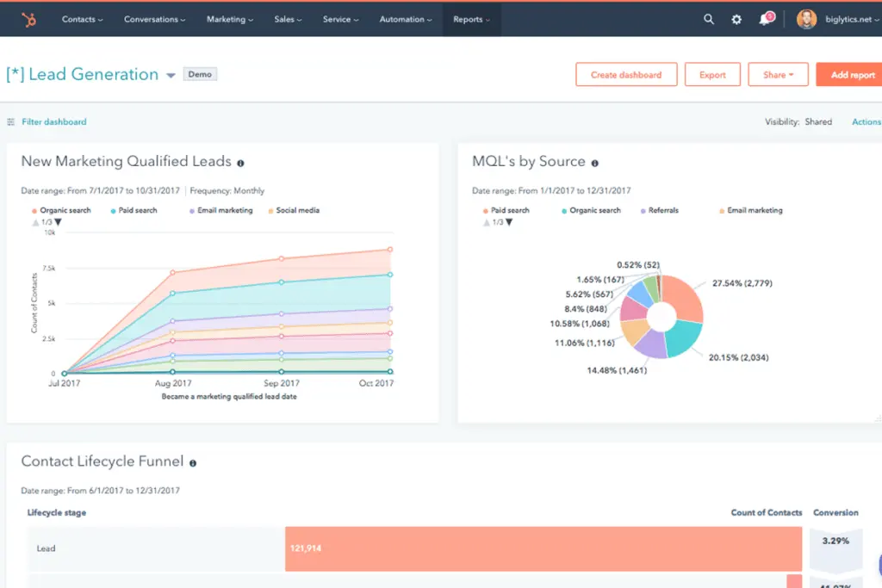Click the Lead funnel bar 121,914
This screenshot has height=588, width=882.
[x=543, y=548]
